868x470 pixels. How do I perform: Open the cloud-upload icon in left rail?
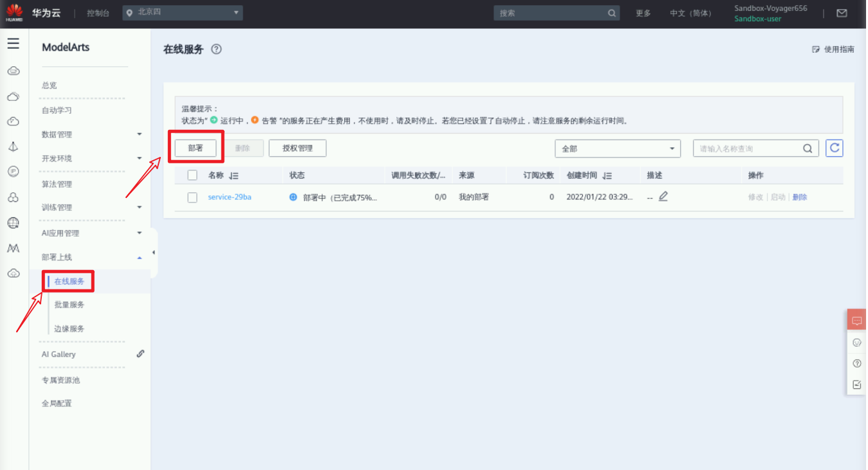coord(13,273)
